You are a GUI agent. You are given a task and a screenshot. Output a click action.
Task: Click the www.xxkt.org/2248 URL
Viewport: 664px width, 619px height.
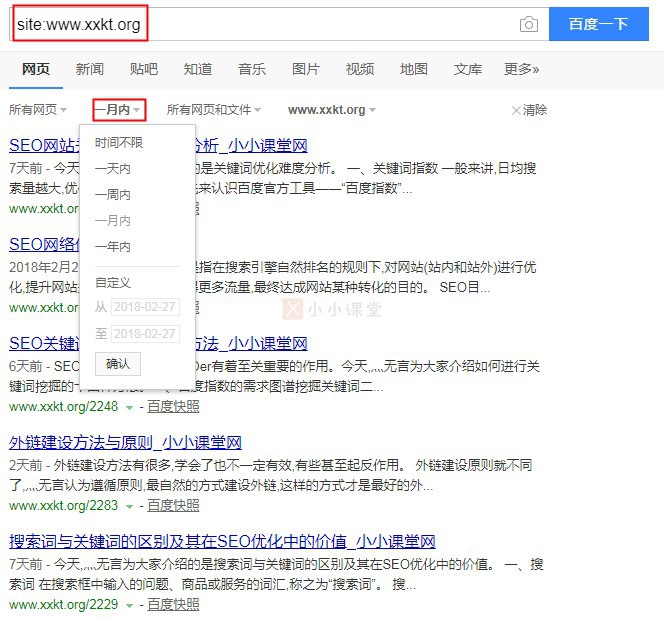(x=64, y=407)
